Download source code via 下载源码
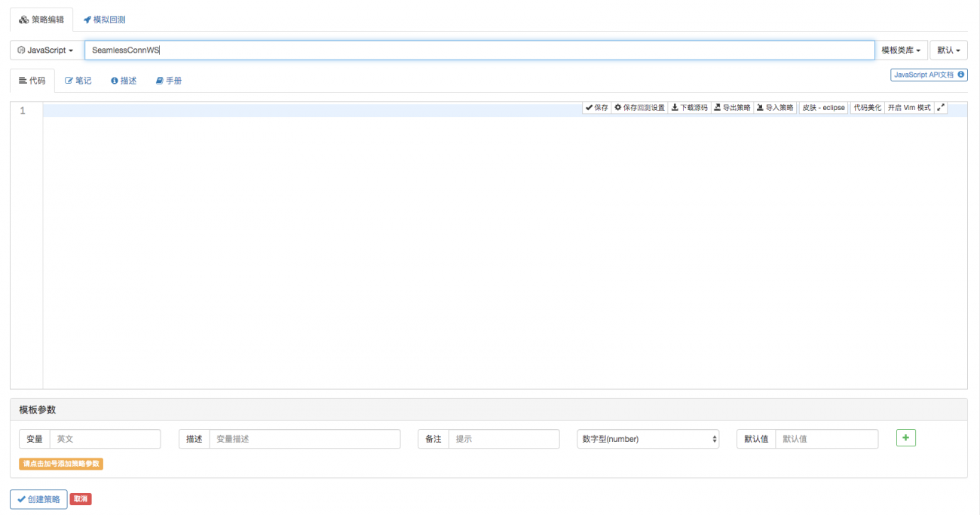 point(689,108)
